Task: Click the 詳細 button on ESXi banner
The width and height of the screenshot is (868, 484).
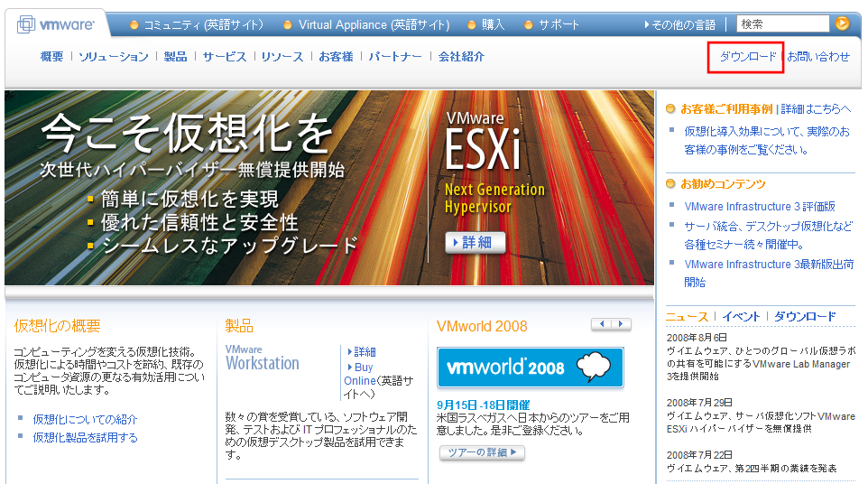Action: coord(476,243)
